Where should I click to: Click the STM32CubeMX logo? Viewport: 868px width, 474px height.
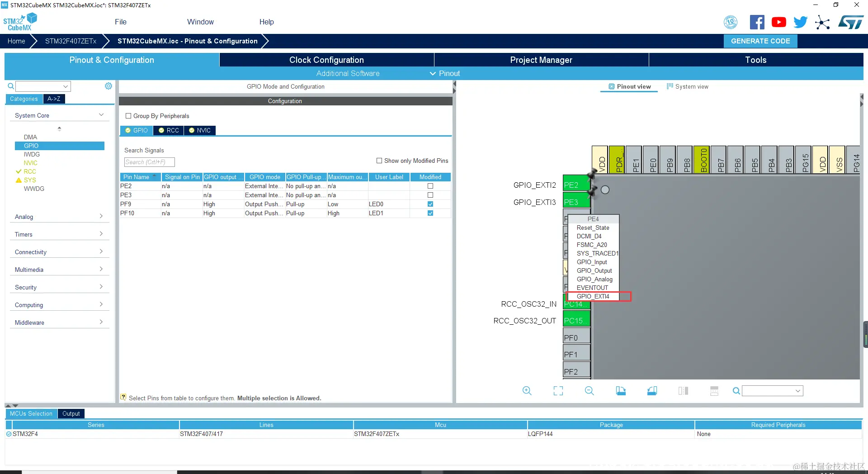tap(20, 22)
